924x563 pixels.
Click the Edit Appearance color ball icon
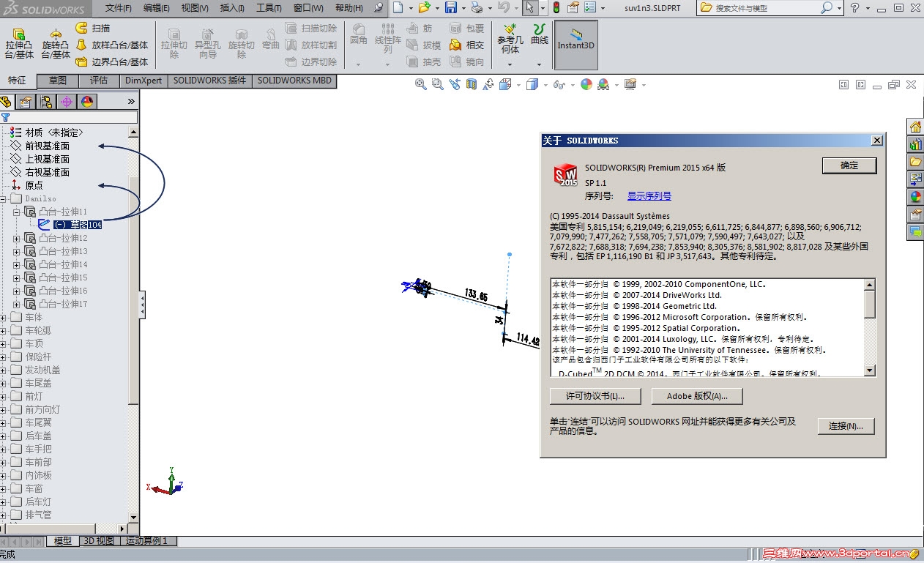point(586,85)
